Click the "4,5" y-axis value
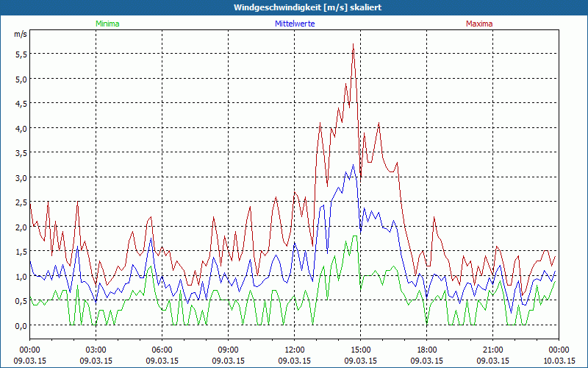The image size is (588, 368). (21, 104)
